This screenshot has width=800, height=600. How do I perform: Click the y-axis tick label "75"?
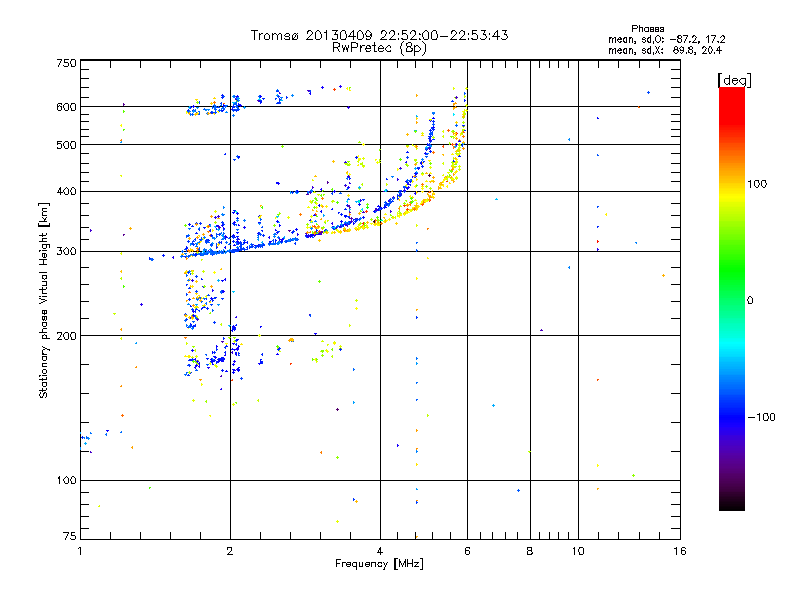tap(70, 536)
